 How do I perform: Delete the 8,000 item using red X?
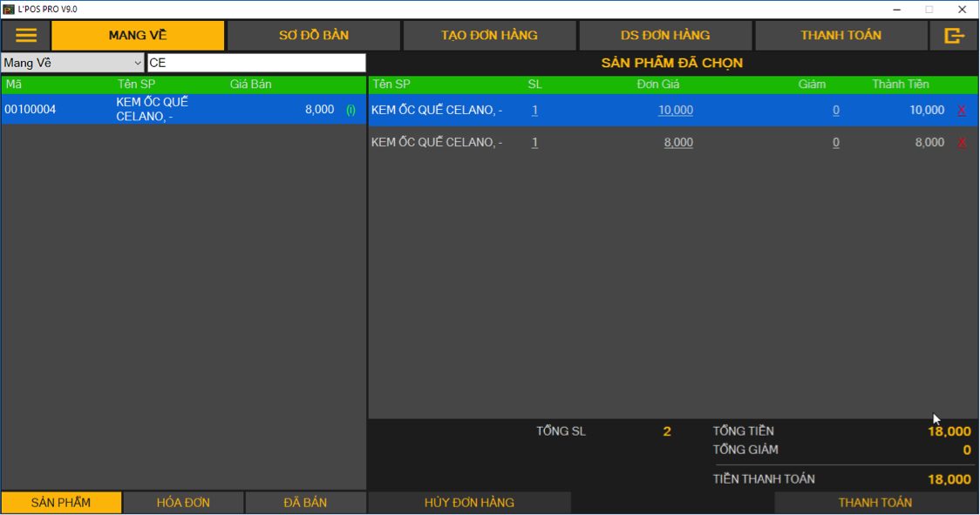coord(962,143)
